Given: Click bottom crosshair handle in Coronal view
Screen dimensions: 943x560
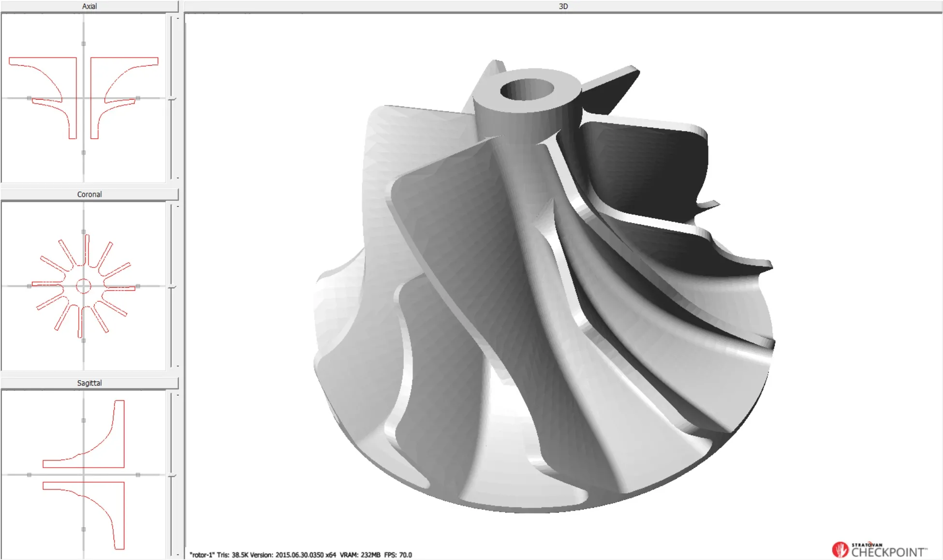Looking at the screenshot, I should pos(84,341).
